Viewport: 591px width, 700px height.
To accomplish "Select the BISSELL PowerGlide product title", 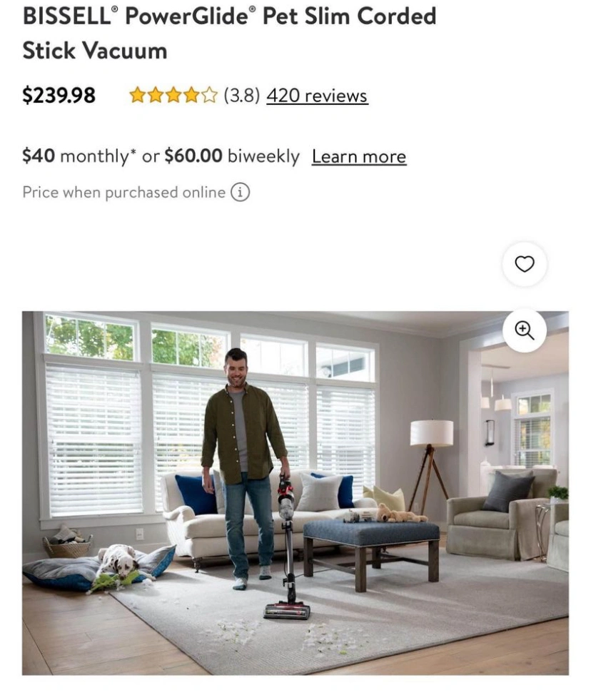I will (x=230, y=33).
